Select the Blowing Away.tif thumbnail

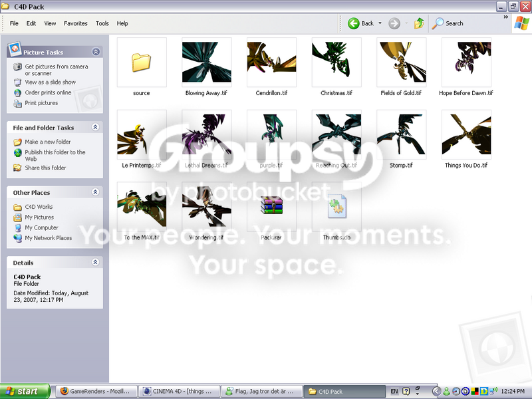[x=207, y=63]
